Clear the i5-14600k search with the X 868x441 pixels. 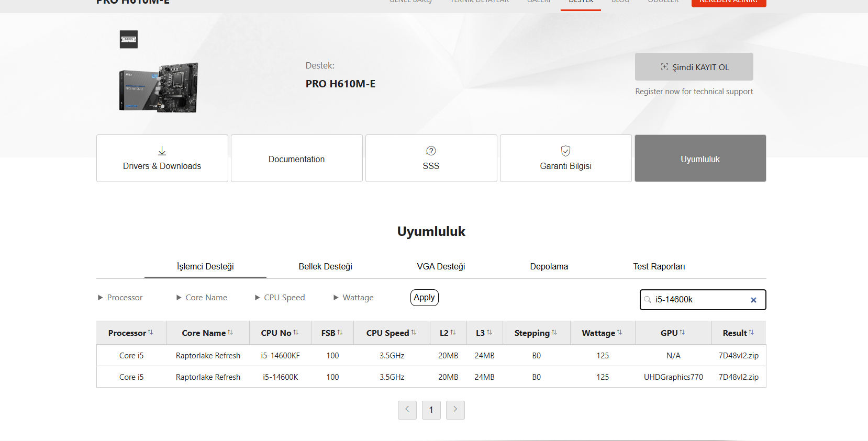[x=753, y=300]
